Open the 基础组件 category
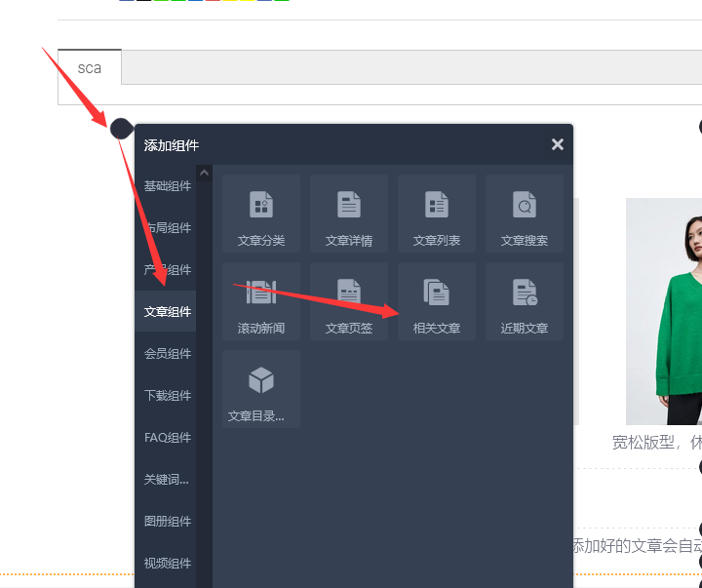The height and width of the screenshot is (588, 702). (x=168, y=186)
